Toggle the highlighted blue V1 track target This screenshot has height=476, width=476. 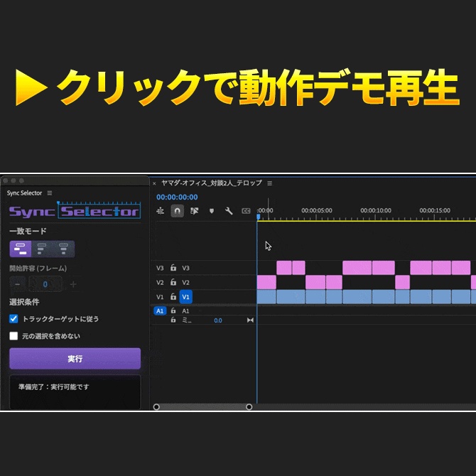[x=186, y=297]
